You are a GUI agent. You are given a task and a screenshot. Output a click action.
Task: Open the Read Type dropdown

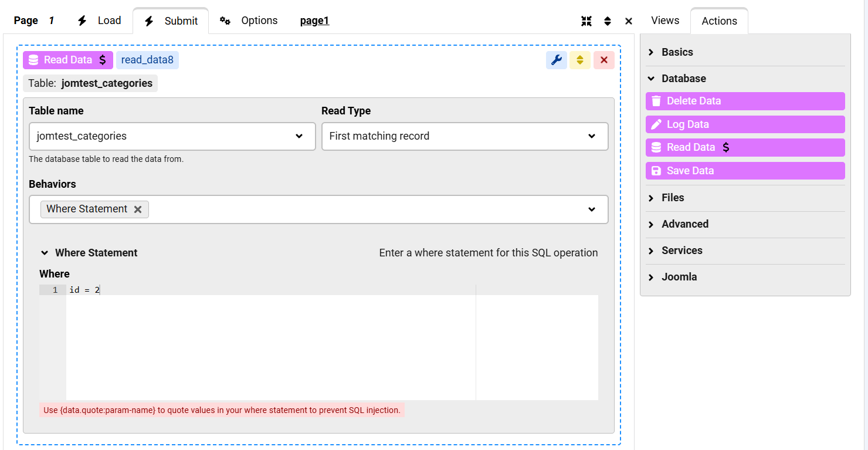click(464, 136)
